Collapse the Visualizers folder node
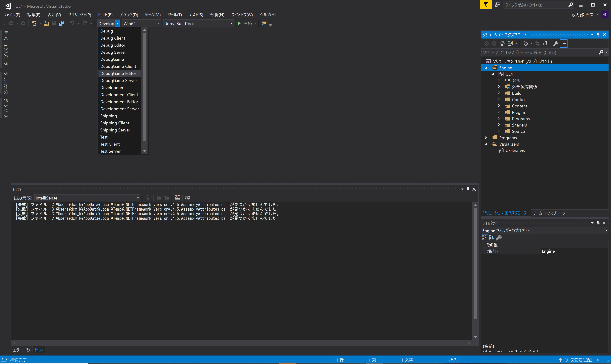This screenshot has height=364, width=611. pyautogui.click(x=486, y=144)
